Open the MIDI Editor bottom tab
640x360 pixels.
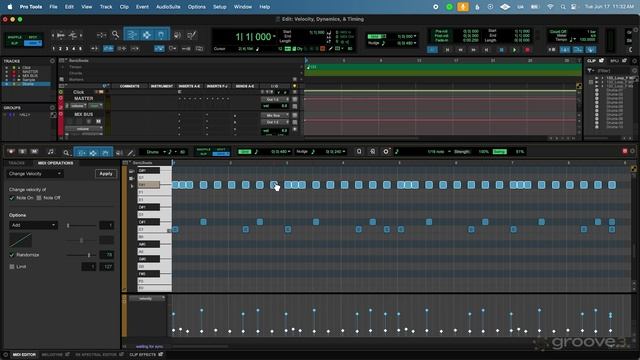click(x=24, y=355)
